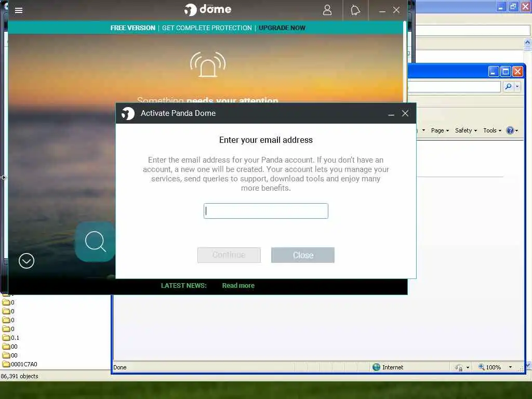Select the 0.1 folder in file list
This screenshot has height=399, width=532.
(11, 338)
